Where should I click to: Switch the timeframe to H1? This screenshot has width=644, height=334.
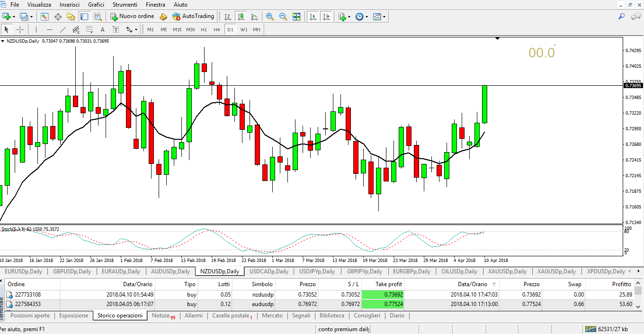coord(204,29)
